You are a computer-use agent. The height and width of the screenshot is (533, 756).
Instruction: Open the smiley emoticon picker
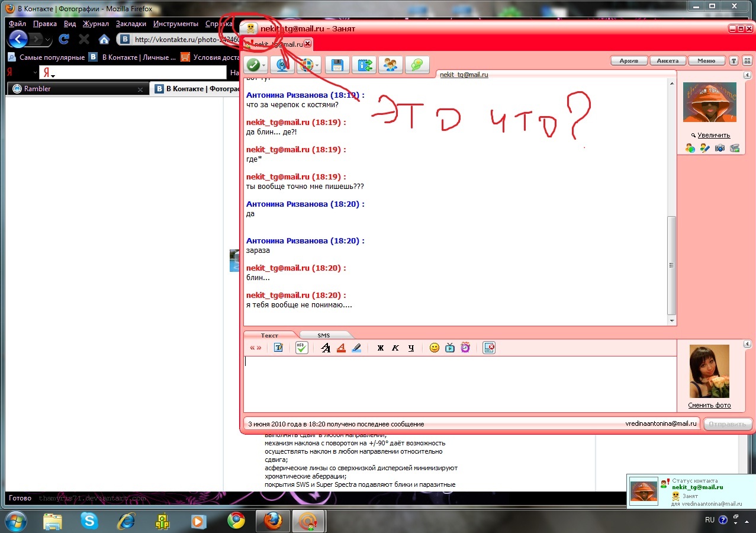[435, 348]
